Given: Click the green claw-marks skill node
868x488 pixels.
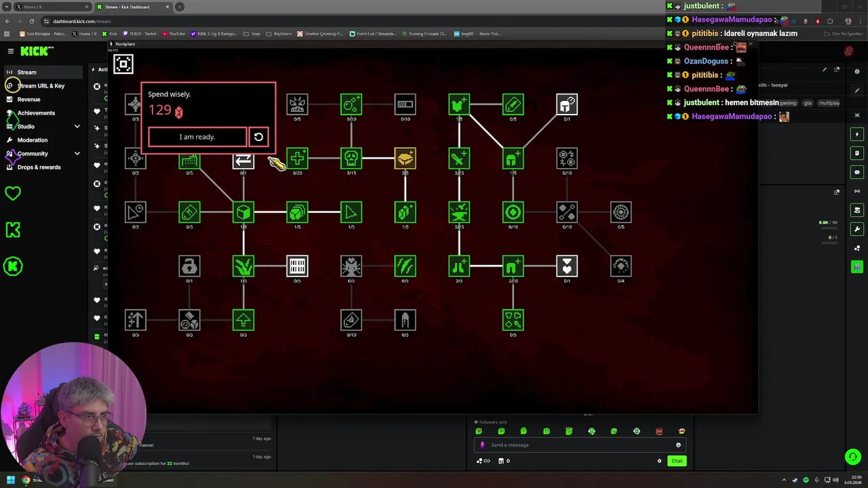Looking at the screenshot, I should pos(405,266).
